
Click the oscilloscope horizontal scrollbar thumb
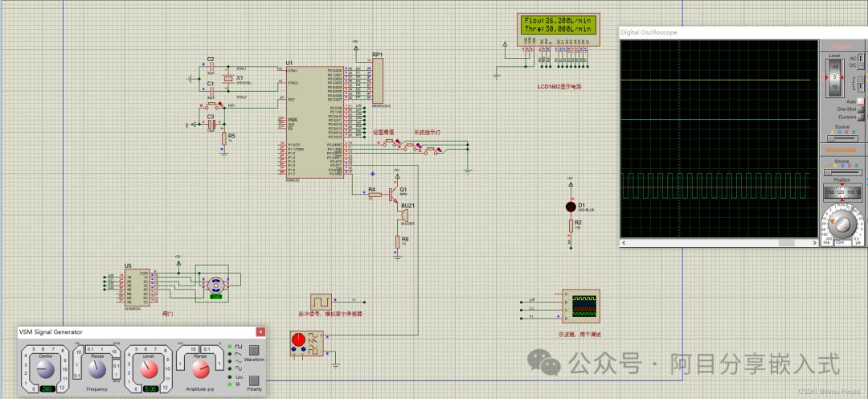[x=786, y=243]
